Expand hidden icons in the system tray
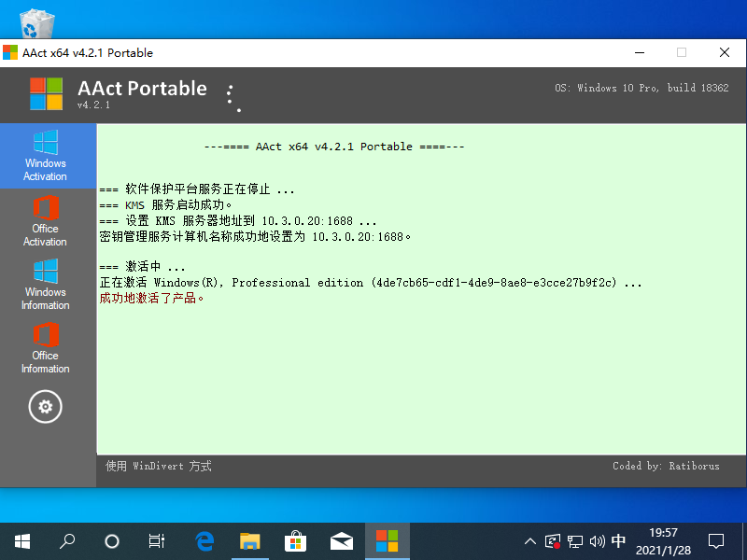Viewport: 747px width, 560px height. click(x=529, y=540)
